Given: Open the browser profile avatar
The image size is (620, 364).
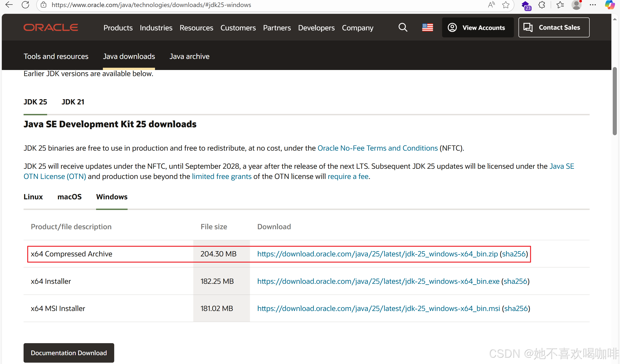Looking at the screenshot, I should [x=576, y=5].
